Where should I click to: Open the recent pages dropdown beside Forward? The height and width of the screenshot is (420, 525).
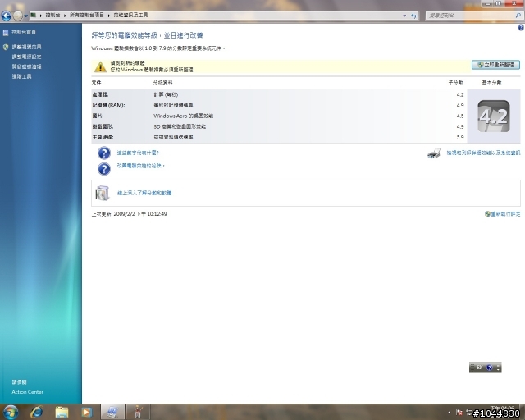click(x=25, y=16)
